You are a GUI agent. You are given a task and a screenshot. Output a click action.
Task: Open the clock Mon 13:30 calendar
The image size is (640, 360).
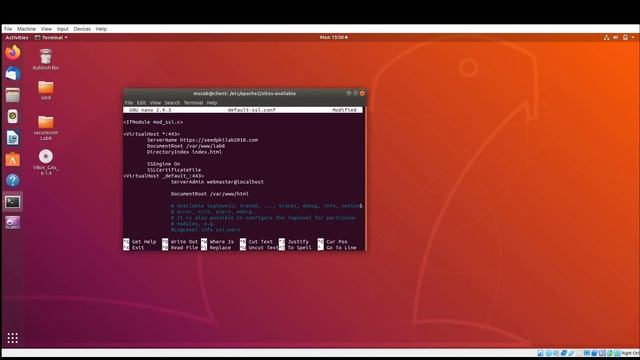333,38
